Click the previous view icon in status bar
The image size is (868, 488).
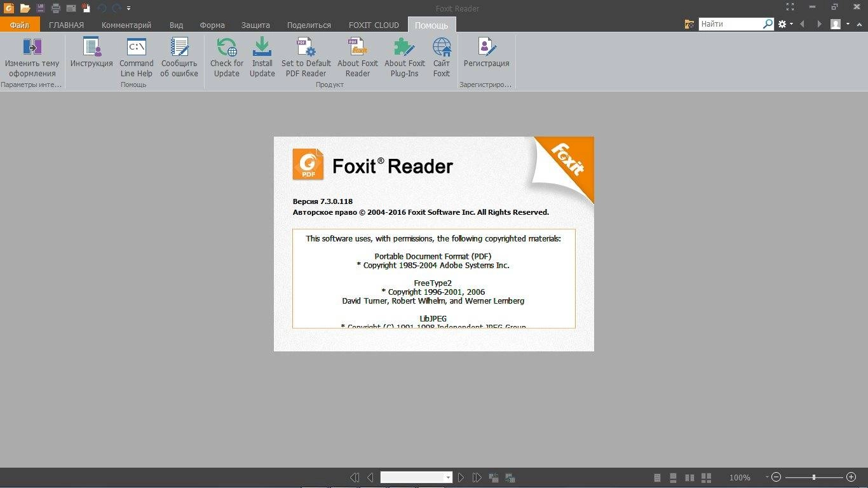(x=494, y=477)
